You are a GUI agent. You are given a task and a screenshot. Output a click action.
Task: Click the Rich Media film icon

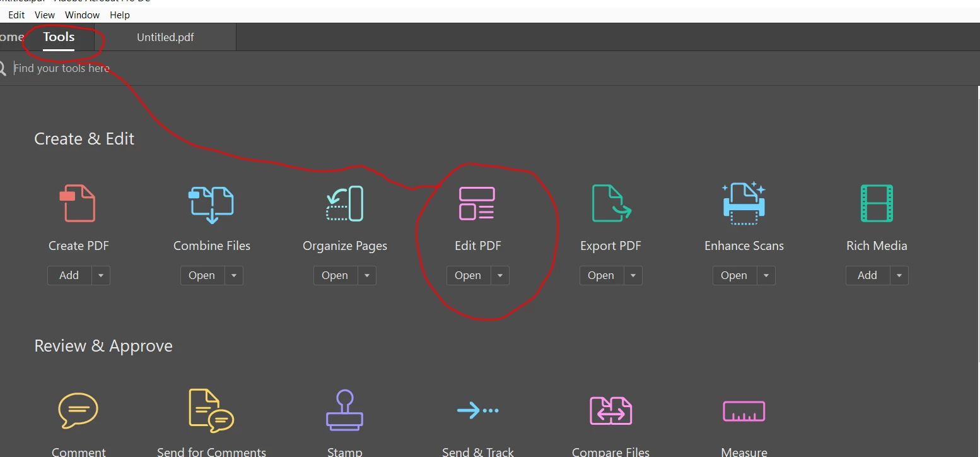coord(877,203)
